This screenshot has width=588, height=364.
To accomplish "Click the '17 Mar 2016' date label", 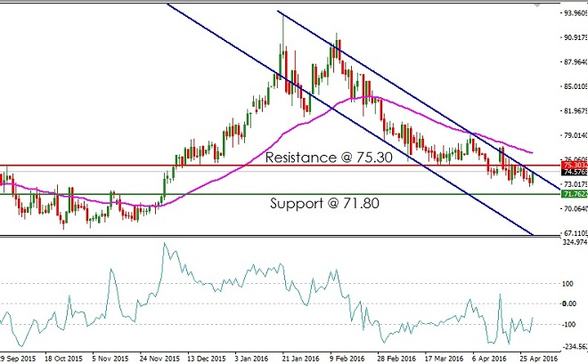I will click(x=444, y=359).
